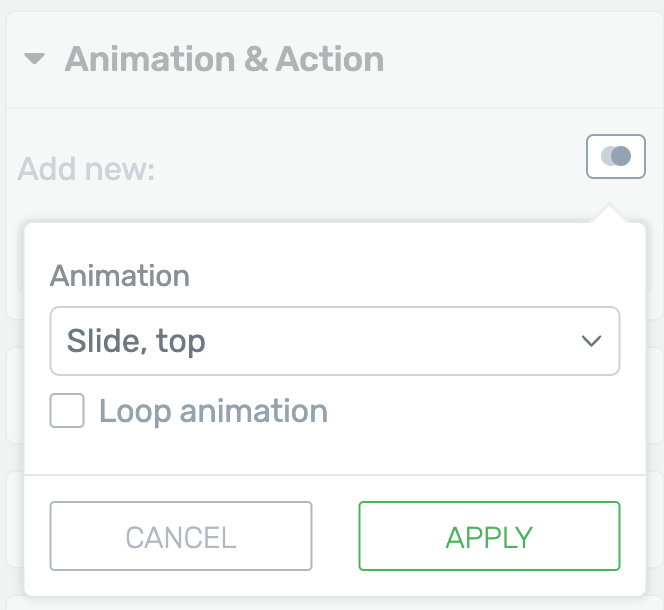Click the Add new label text
This screenshot has width=664, height=610.
pos(86,169)
